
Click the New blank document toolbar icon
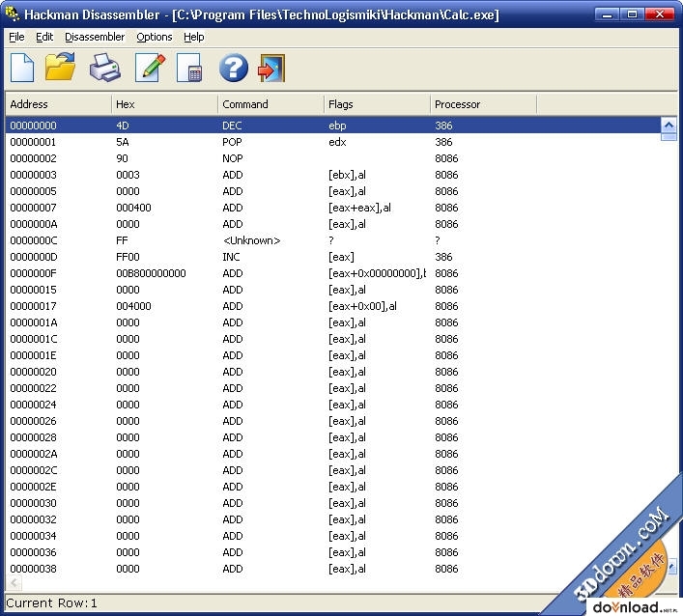[22, 68]
